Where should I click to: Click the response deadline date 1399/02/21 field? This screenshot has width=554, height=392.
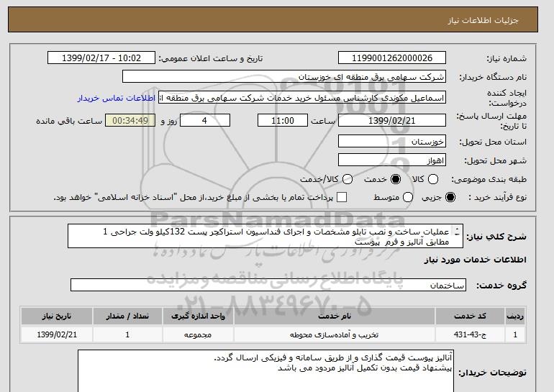tap(392, 120)
